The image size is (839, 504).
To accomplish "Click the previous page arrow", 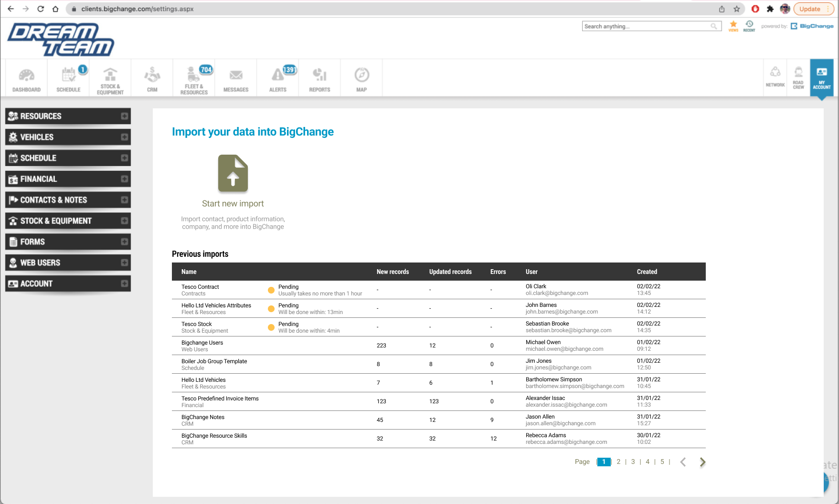I will [x=683, y=462].
